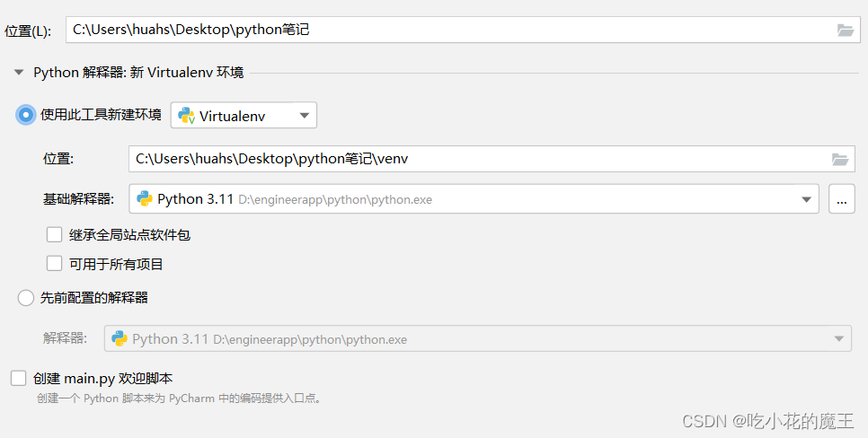Click the Python icon in base interpreter field

pos(145,198)
